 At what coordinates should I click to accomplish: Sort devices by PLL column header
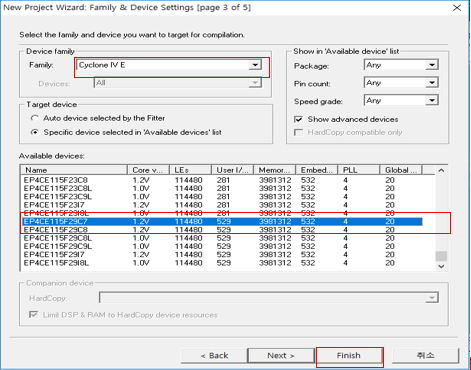(359, 170)
